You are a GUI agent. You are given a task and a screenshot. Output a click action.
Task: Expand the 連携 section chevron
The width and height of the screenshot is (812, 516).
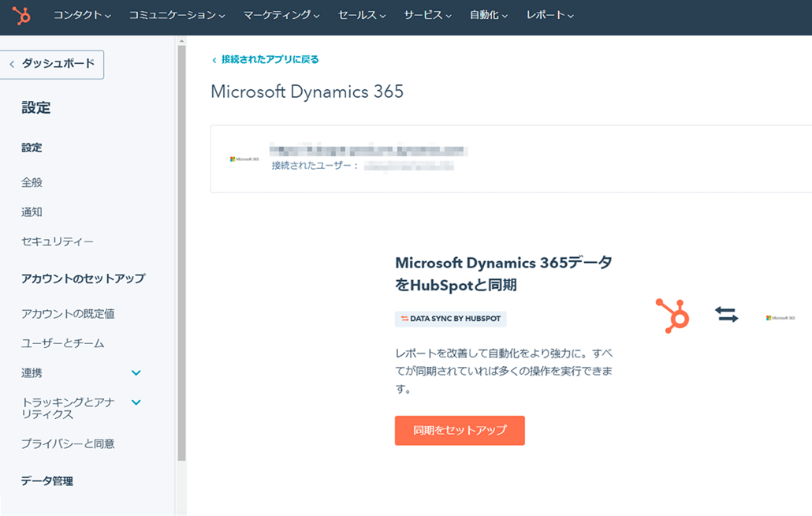click(136, 373)
